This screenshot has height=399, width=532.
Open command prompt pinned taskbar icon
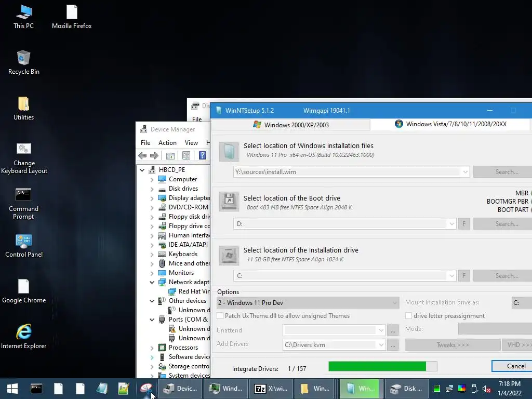[36, 389]
